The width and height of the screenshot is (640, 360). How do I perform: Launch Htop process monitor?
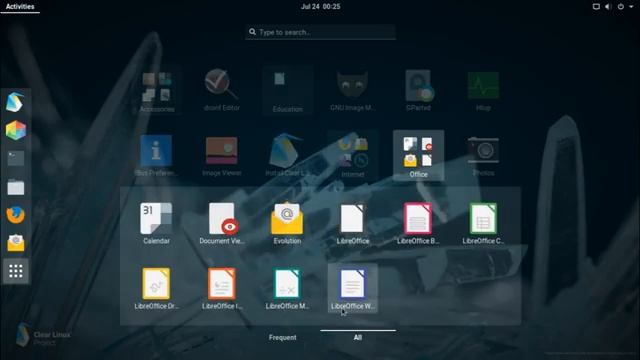(483, 90)
